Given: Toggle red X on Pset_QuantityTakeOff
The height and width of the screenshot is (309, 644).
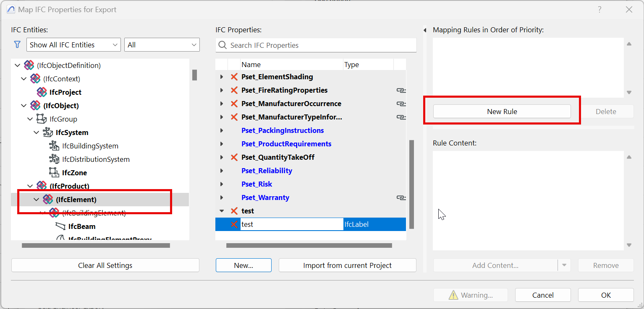Looking at the screenshot, I should 234,157.
